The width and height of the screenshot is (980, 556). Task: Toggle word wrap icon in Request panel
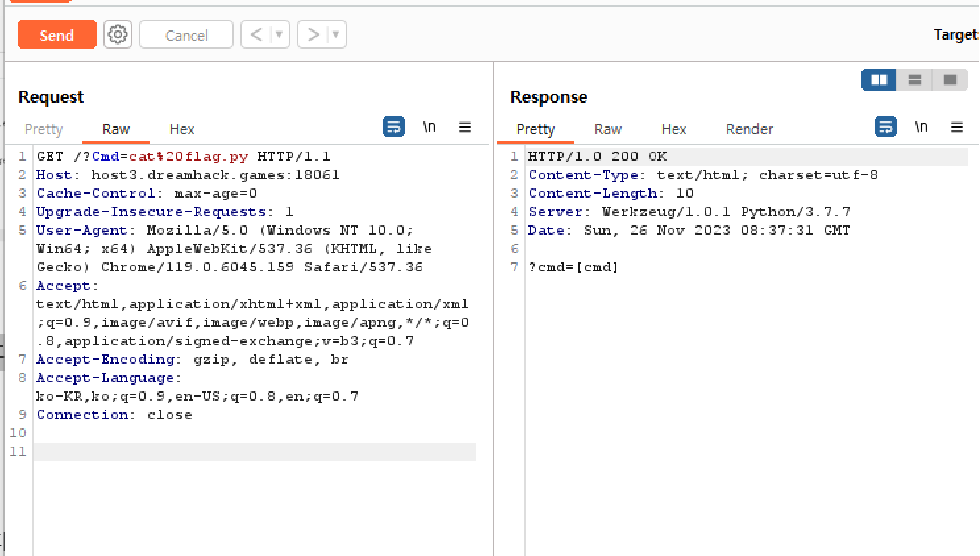coord(394,126)
